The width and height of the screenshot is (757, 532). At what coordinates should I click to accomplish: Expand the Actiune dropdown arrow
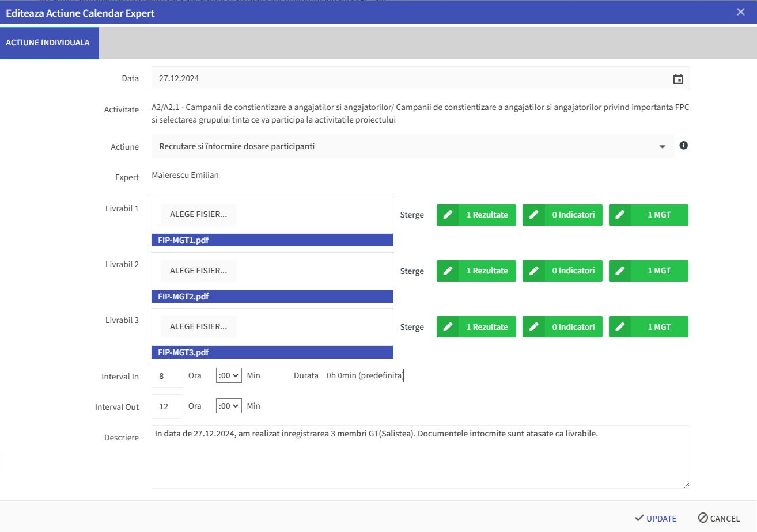coord(662,147)
